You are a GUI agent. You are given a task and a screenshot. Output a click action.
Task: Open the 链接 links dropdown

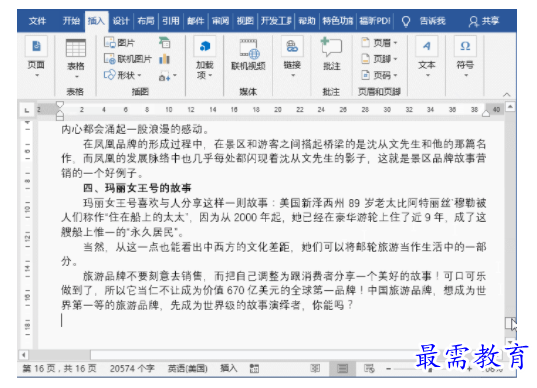coord(292,57)
